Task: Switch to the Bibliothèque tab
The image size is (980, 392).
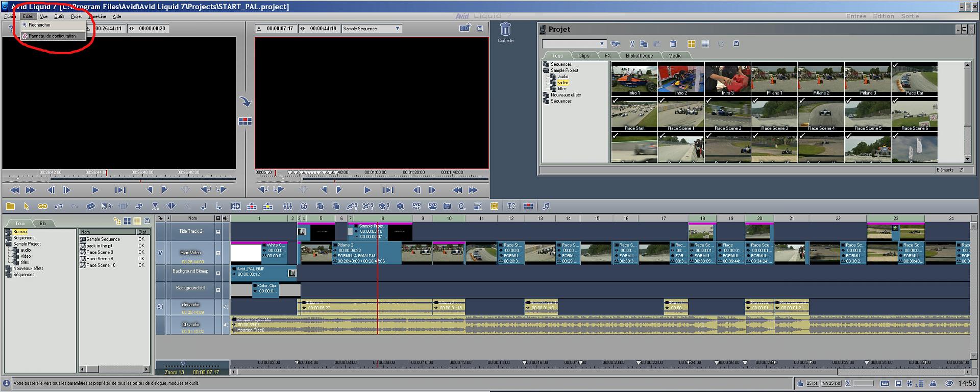Action: [639, 56]
